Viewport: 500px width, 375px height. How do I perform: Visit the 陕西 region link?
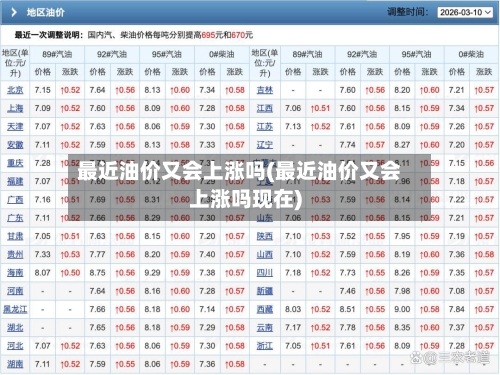tap(265, 236)
